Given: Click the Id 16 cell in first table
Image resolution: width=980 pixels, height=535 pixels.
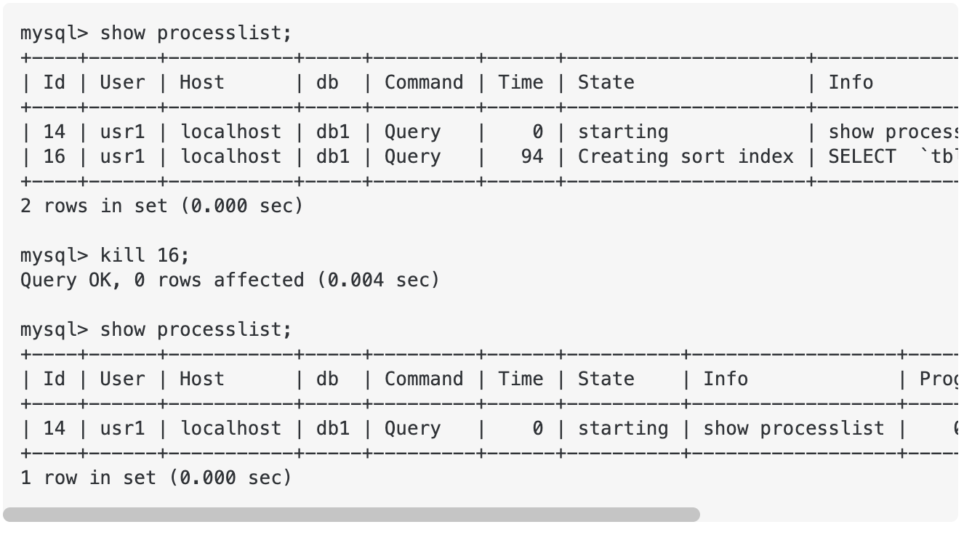Looking at the screenshot, I should pyautogui.click(x=54, y=156).
